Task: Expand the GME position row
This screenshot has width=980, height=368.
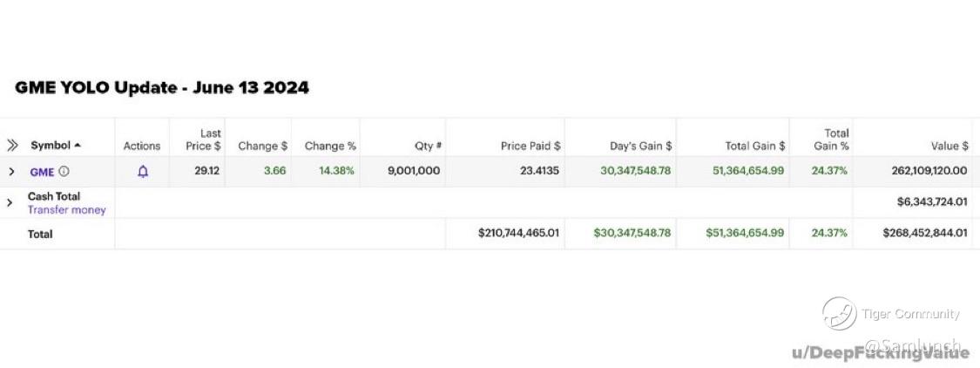Action: (x=11, y=172)
